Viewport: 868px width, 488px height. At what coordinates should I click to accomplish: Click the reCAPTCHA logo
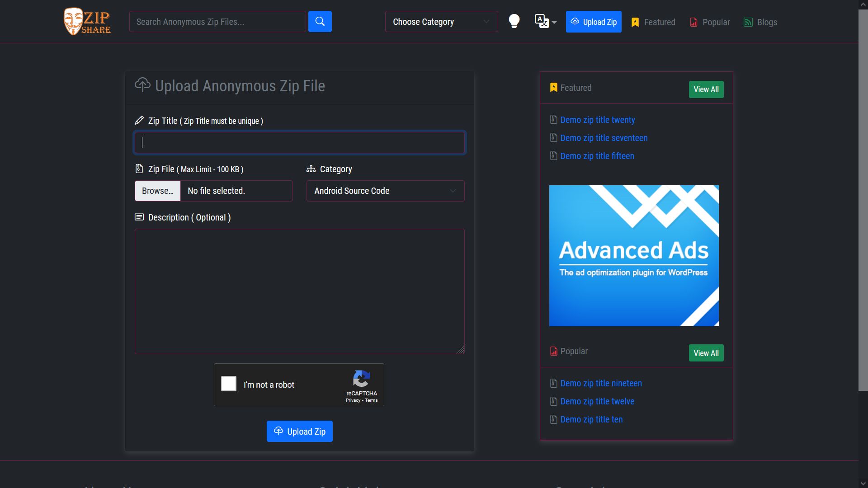[361, 380]
